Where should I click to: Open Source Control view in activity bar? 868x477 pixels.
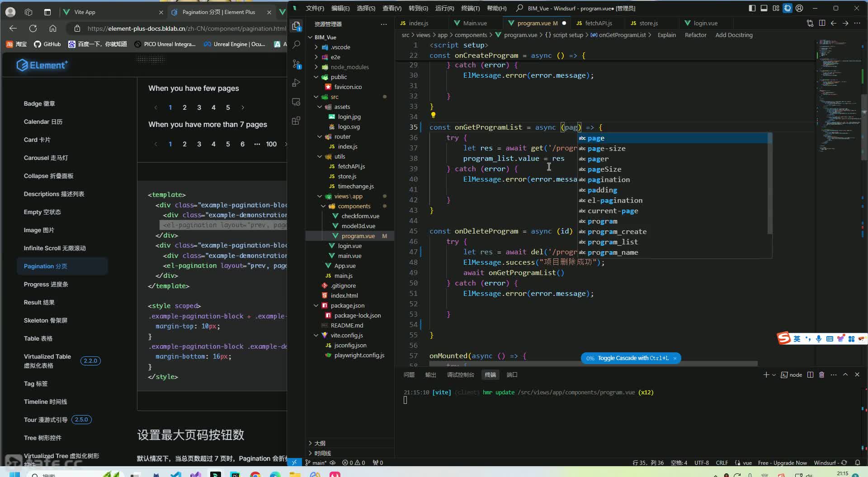296,64
